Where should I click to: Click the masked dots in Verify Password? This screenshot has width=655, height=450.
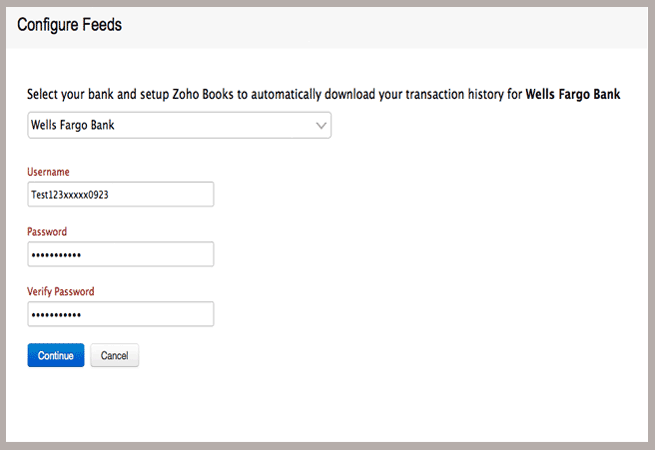[57, 315]
